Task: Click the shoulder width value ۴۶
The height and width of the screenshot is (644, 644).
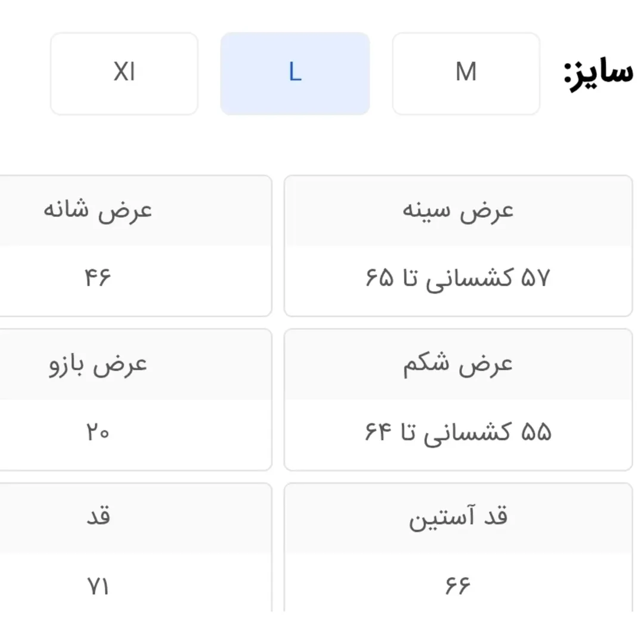Action: click(98, 278)
